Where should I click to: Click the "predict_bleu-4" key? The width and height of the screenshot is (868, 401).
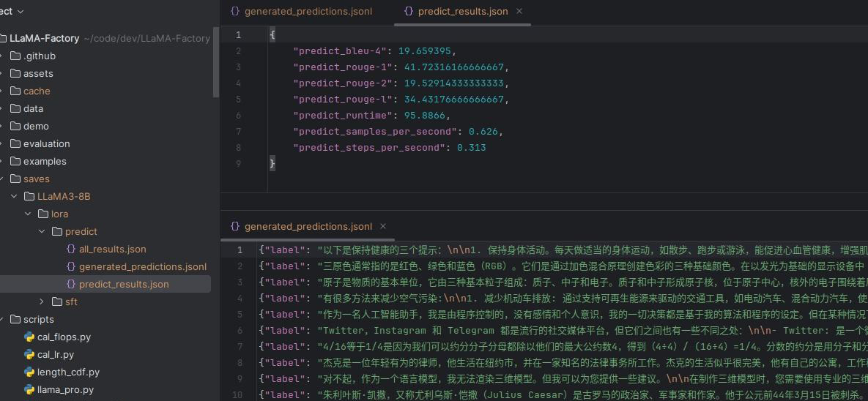point(339,51)
